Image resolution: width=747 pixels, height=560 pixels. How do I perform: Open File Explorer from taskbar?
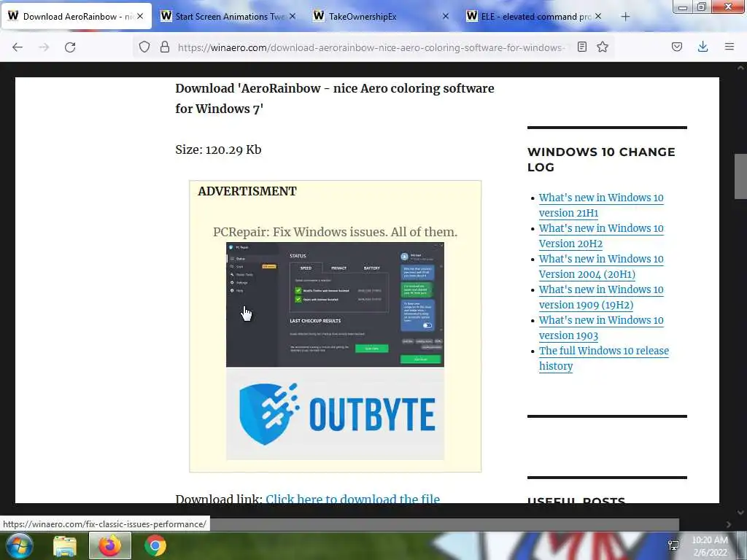click(x=65, y=546)
